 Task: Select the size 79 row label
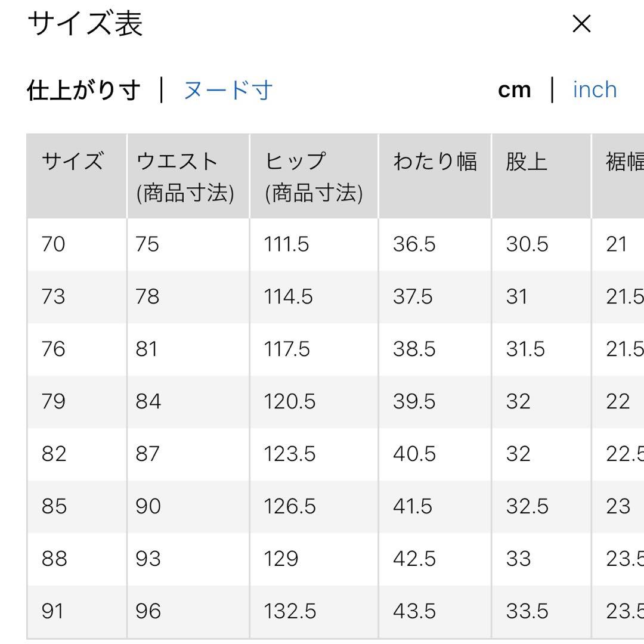pos(54,401)
